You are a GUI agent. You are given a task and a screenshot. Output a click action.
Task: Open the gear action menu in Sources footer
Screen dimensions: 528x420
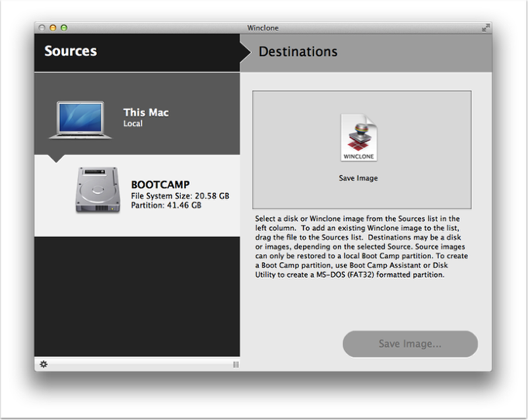(44, 364)
